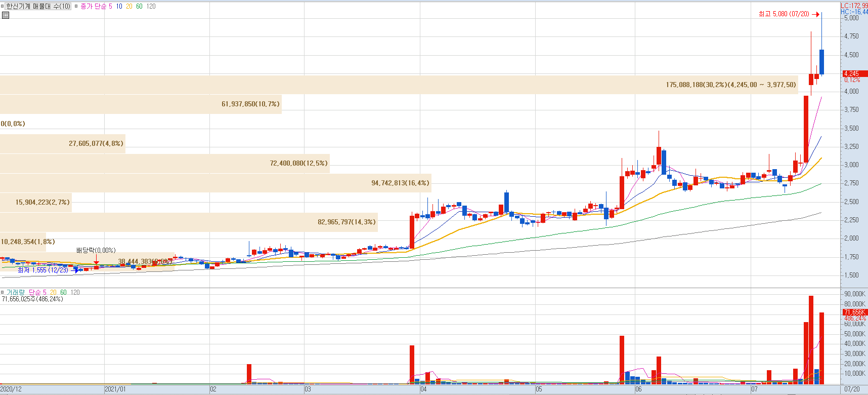Select the orange 20 price moving average
The height and width of the screenshot is (395, 868).
[129, 7]
